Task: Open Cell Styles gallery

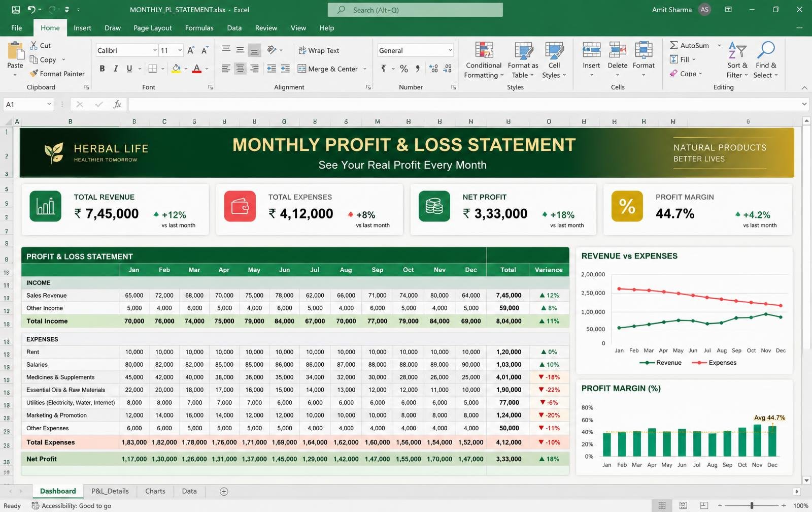Action: (x=554, y=60)
